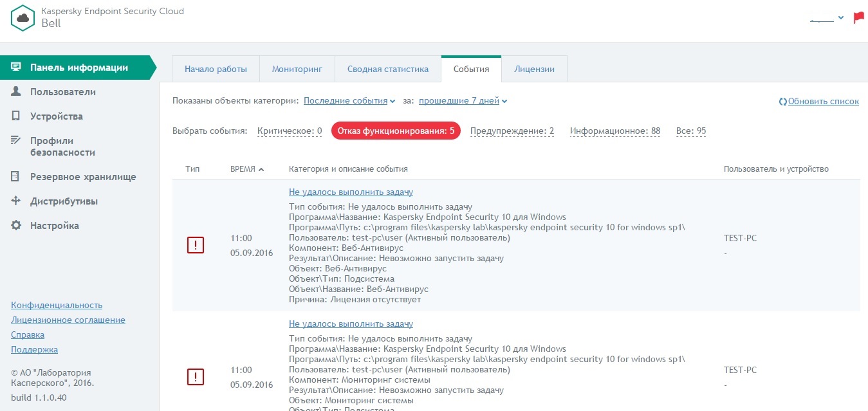
Task: Open Дистрибутивы section
Action: tap(64, 201)
